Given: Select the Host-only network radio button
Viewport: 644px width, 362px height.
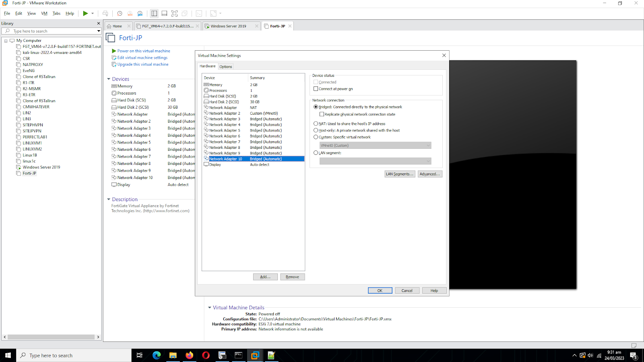Looking at the screenshot, I should tap(316, 130).
